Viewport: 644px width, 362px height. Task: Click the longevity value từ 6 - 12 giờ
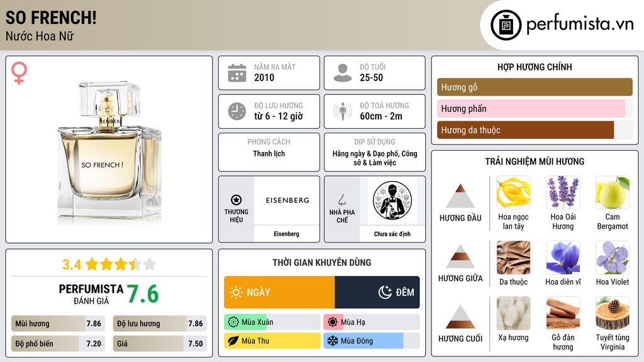pos(279,116)
